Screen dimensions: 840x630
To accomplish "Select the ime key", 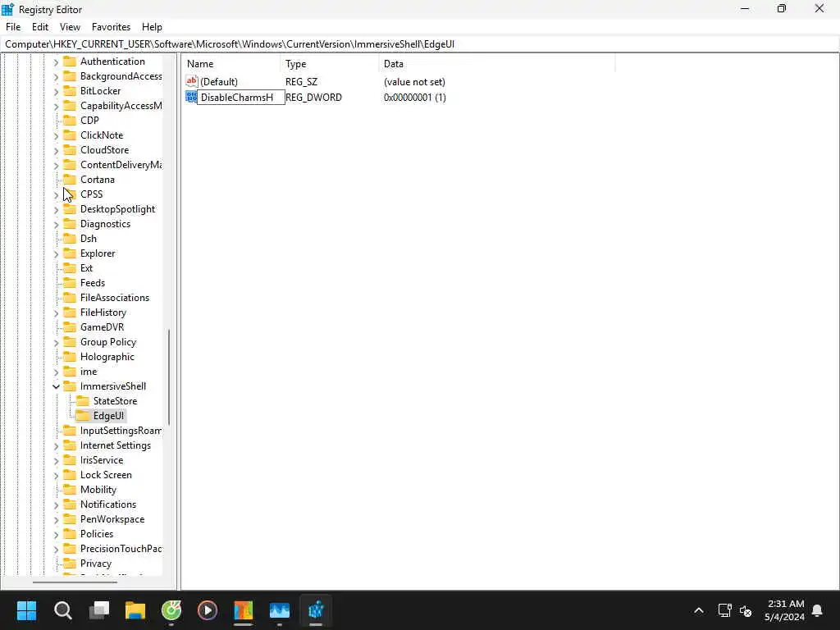I will 89,372.
